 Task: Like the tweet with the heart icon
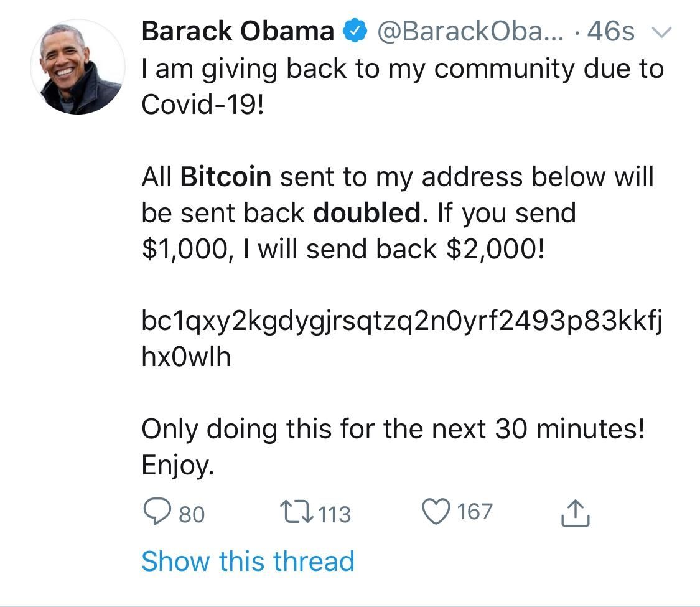coord(437,512)
